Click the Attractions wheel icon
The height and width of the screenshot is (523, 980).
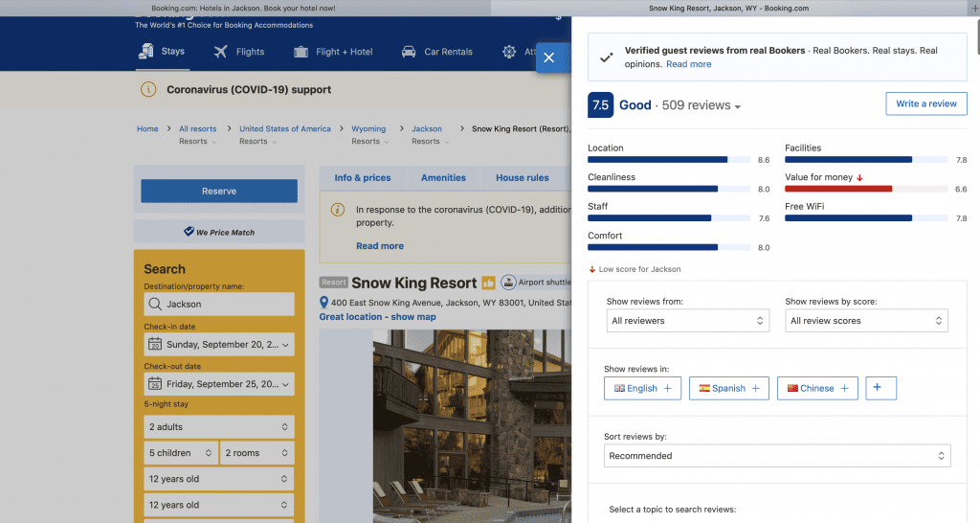(x=509, y=52)
